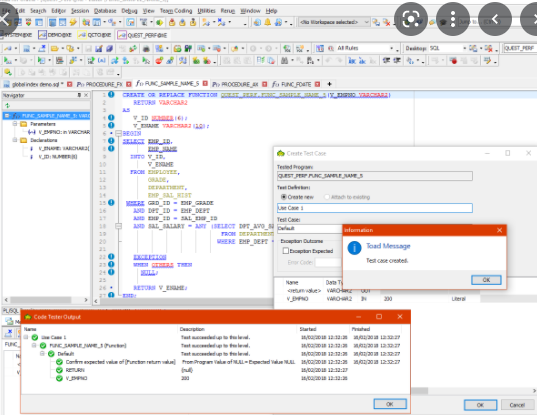Click the three-dot overlay menu icon
The height and width of the screenshot is (415, 537).
453,18
